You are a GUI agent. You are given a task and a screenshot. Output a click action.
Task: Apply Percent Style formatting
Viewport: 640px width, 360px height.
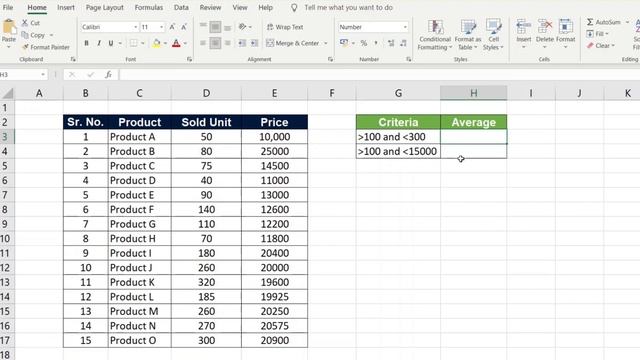coord(364,43)
